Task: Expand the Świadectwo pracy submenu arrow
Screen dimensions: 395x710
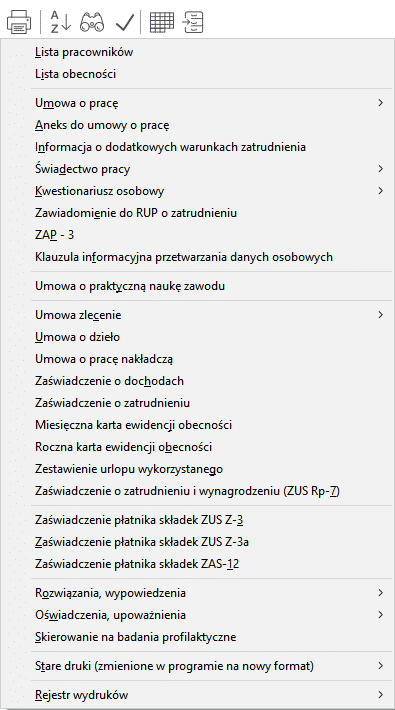Action: coord(381,169)
